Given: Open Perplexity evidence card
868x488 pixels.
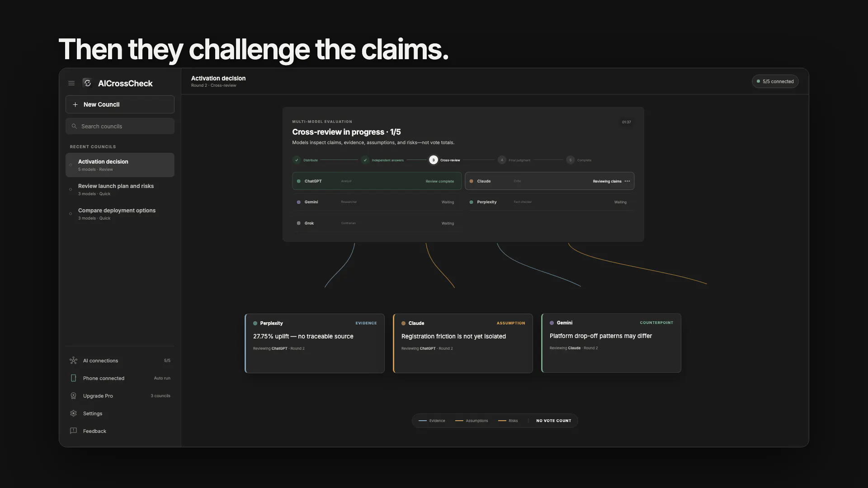Looking at the screenshot, I should pos(315,343).
